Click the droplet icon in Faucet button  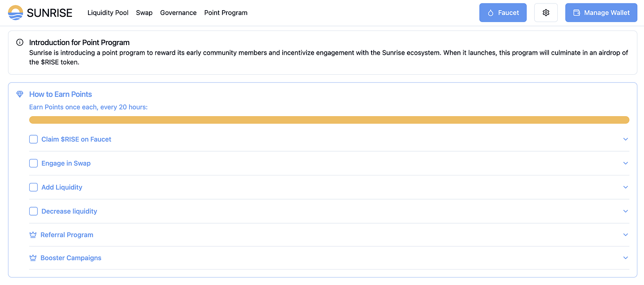490,13
